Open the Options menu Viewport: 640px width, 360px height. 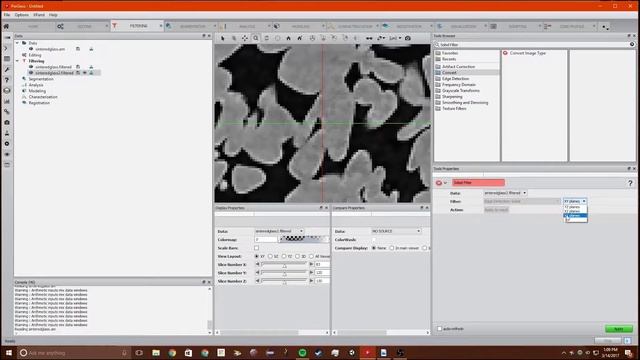pos(21,15)
